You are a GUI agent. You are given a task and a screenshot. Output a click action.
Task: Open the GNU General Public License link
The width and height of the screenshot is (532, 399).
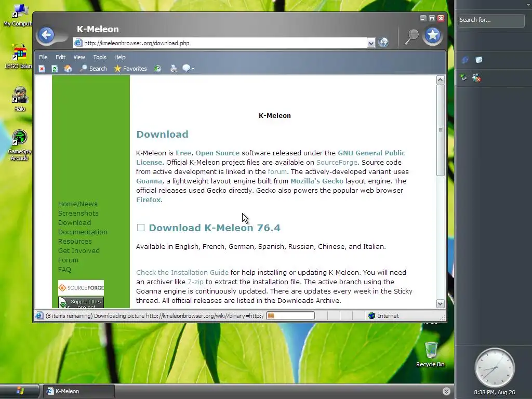point(371,153)
